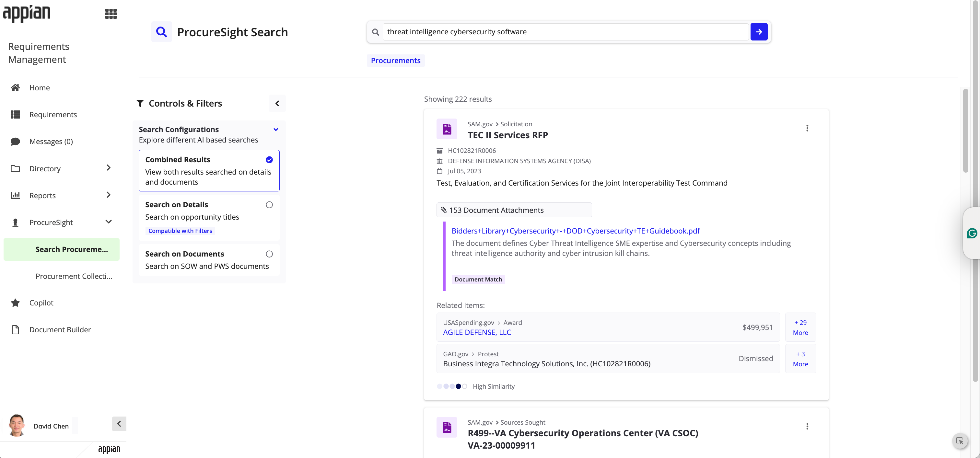Show + 3 More related protests

click(x=800, y=359)
